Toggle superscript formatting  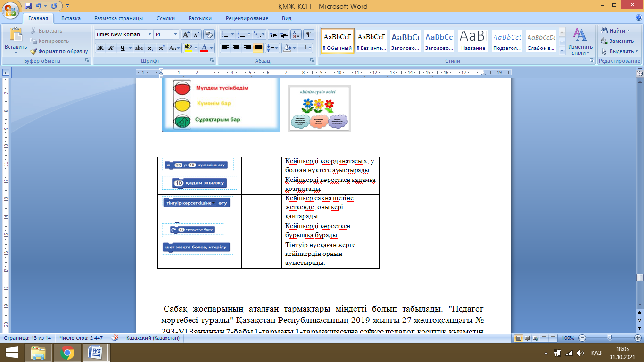161,48
